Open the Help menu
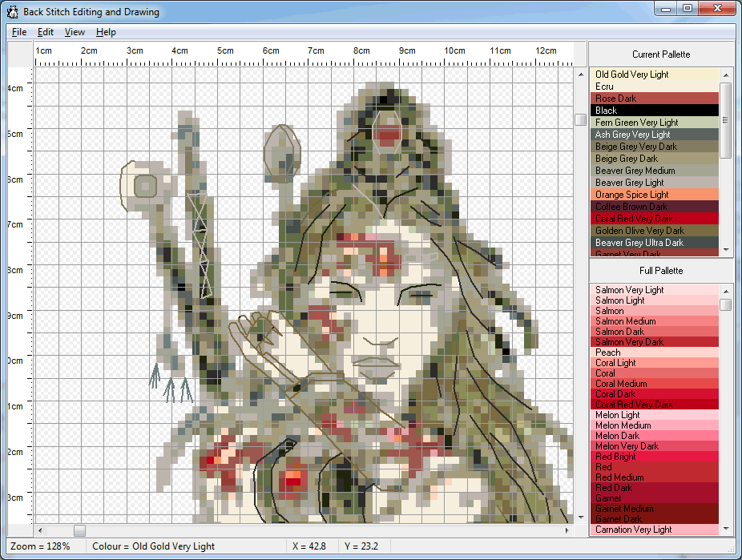 [106, 32]
